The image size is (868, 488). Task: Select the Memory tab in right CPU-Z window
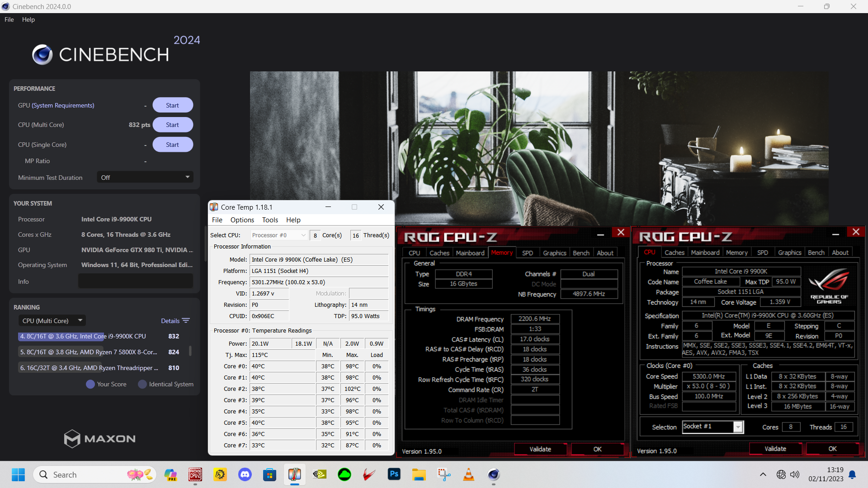click(737, 253)
